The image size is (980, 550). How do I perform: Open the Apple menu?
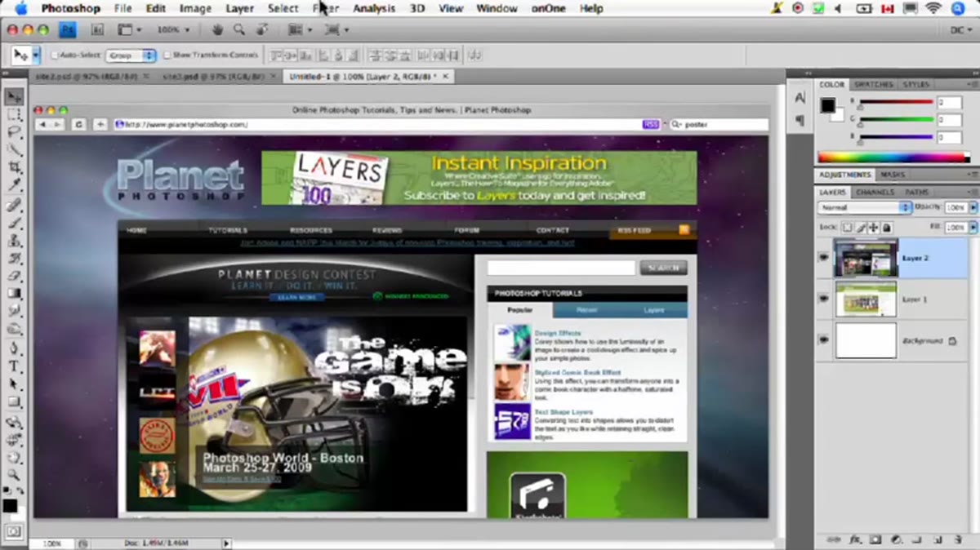[x=21, y=8]
